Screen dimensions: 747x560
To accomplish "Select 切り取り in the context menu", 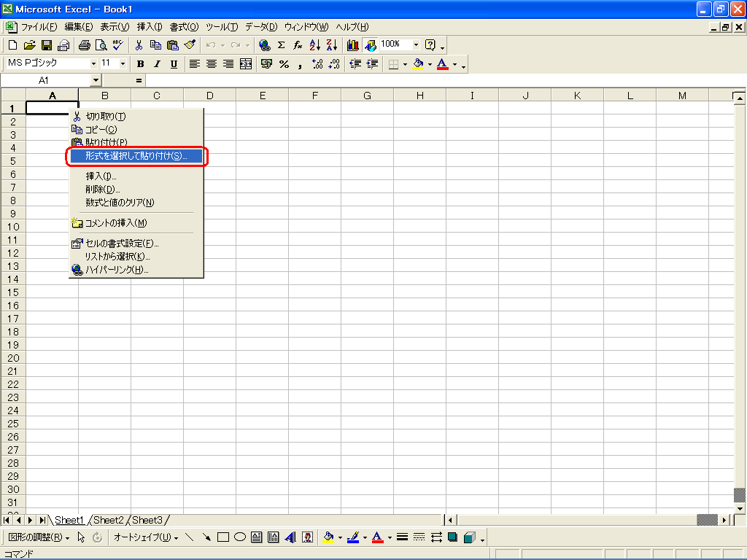I will tap(136, 116).
